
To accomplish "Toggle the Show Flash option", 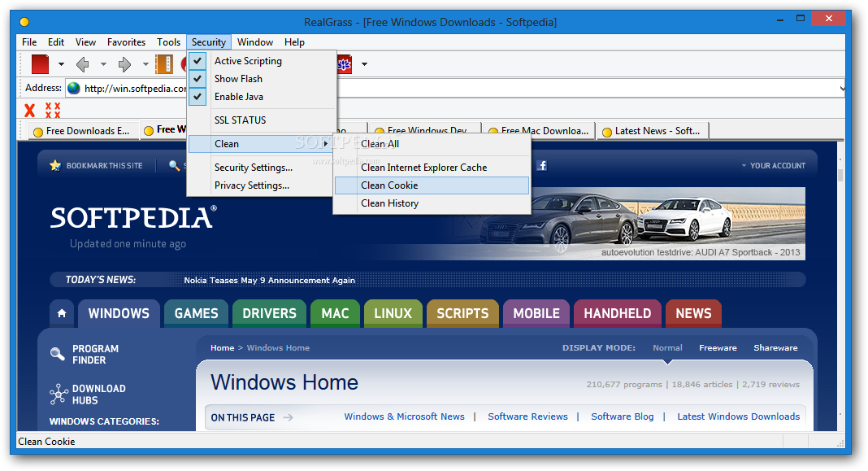I will pos(262,79).
